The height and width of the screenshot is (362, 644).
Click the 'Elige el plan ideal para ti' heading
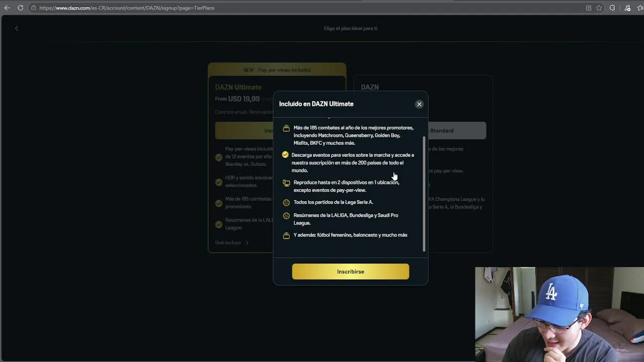pyautogui.click(x=351, y=28)
